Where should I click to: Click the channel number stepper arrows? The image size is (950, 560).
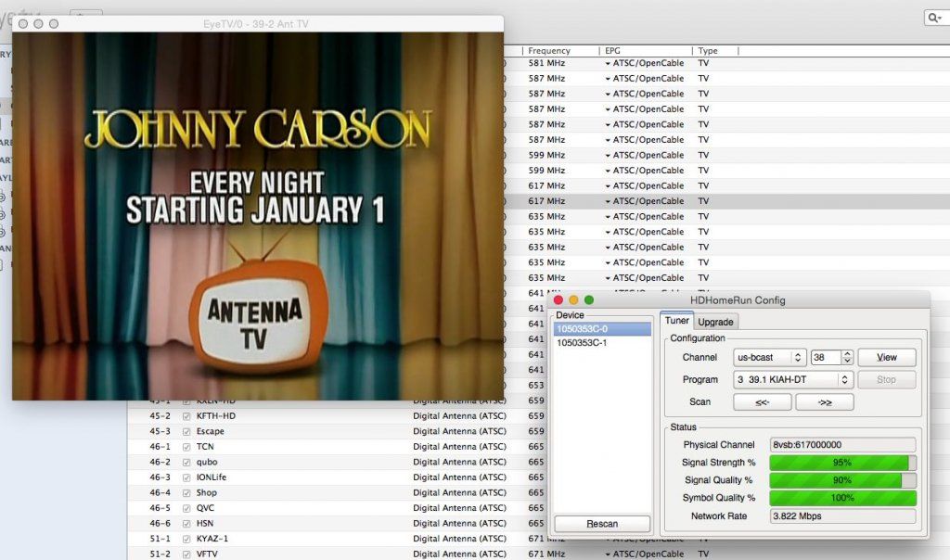(848, 357)
